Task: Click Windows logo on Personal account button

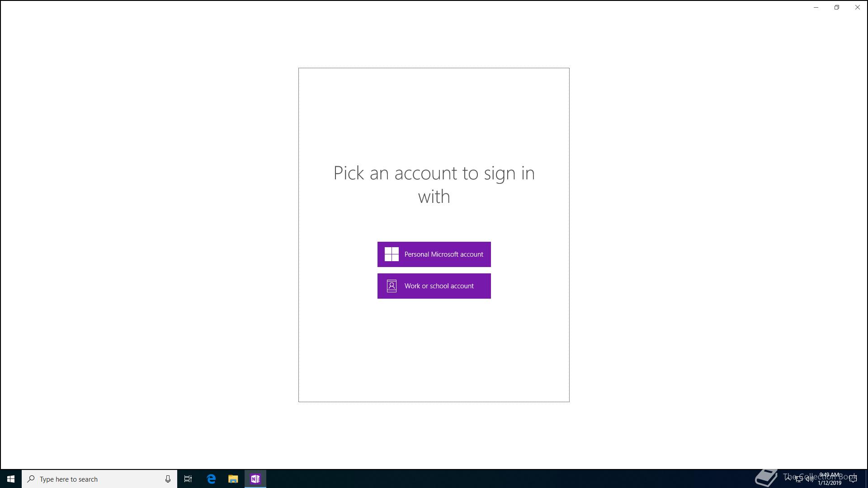Action: click(x=392, y=254)
